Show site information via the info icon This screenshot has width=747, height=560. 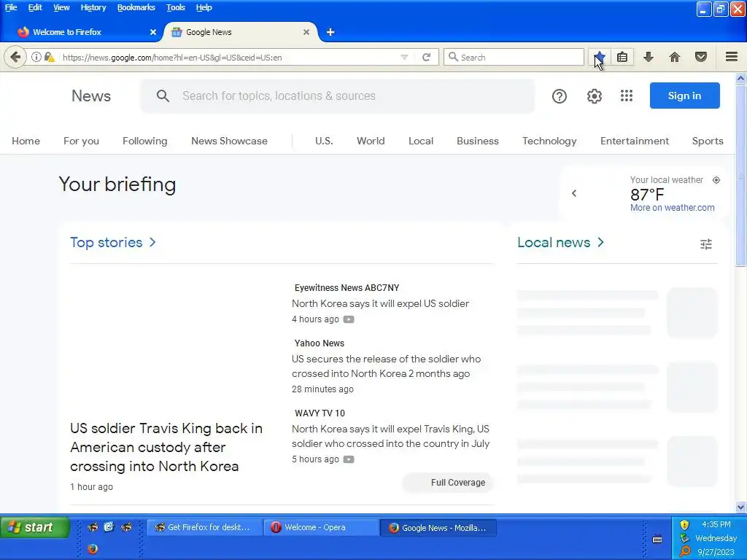(36, 57)
